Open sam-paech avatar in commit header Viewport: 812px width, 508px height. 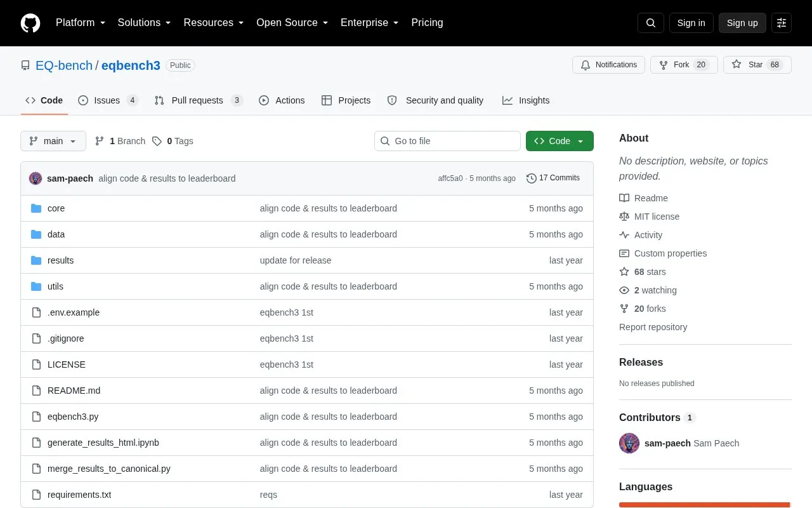click(36, 178)
